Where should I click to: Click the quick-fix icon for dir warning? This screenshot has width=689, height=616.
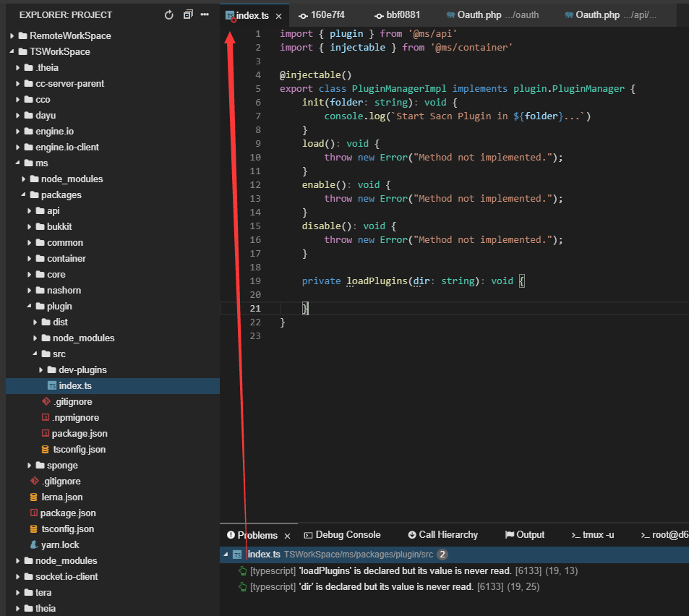click(x=242, y=586)
